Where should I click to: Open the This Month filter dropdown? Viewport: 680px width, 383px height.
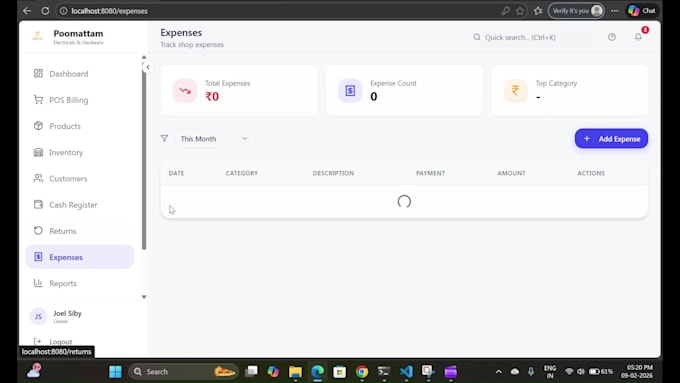click(x=214, y=139)
